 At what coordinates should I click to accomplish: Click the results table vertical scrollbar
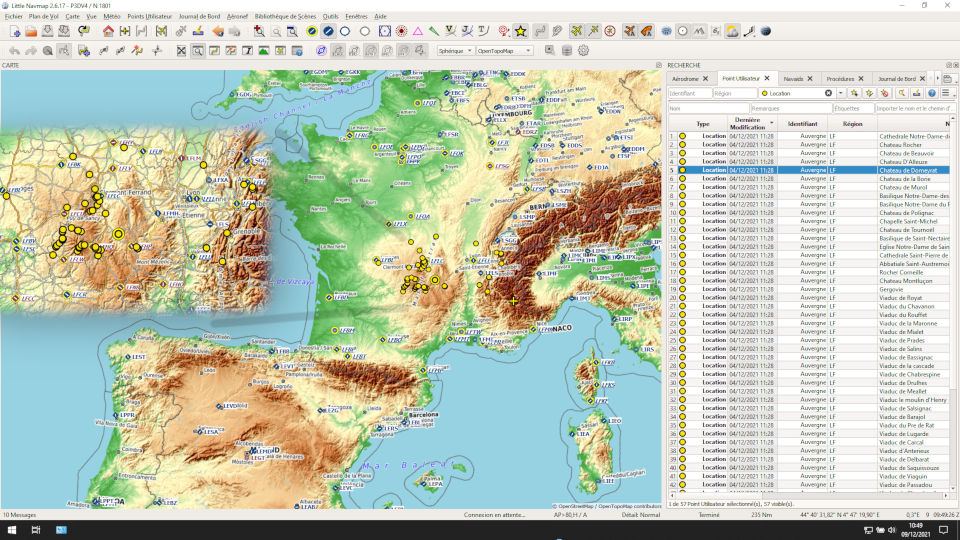[x=953, y=260]
